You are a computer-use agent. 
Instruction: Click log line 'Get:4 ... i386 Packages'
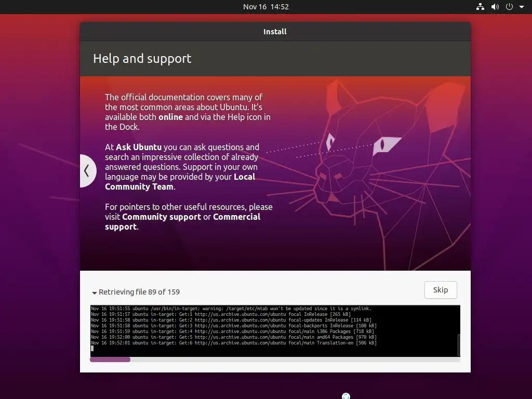pos(232,331)
